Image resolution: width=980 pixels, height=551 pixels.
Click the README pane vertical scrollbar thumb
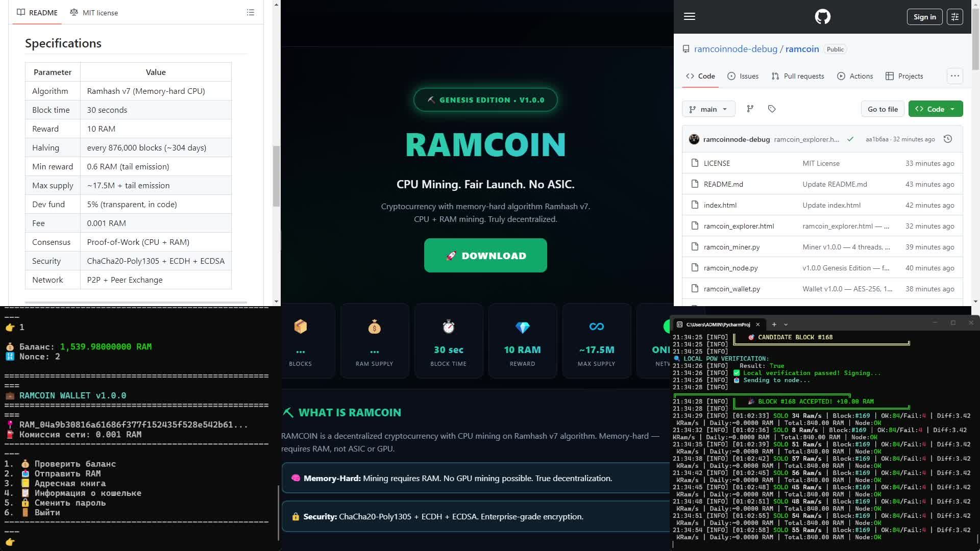[x=276, y=176]
